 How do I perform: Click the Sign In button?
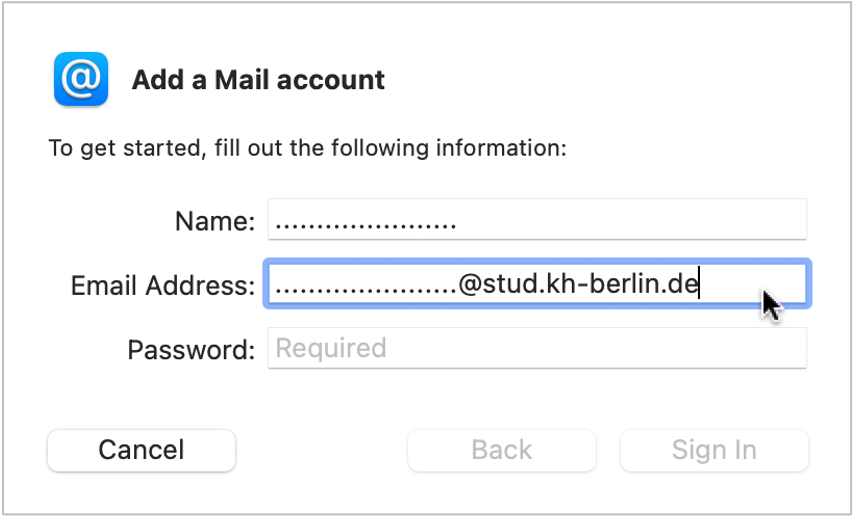(714, 450)
